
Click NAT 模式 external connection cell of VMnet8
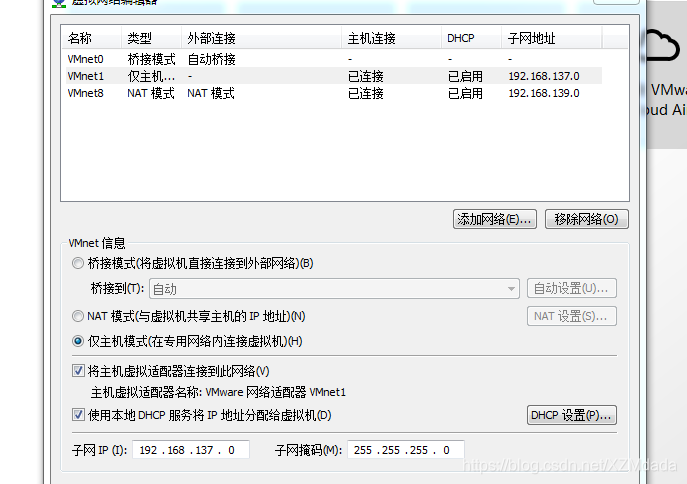(211, 93)
